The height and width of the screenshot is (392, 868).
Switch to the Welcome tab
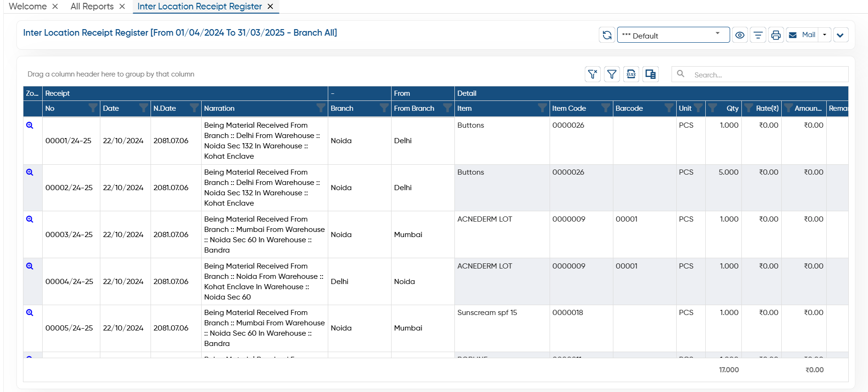(x=28, y=7)
